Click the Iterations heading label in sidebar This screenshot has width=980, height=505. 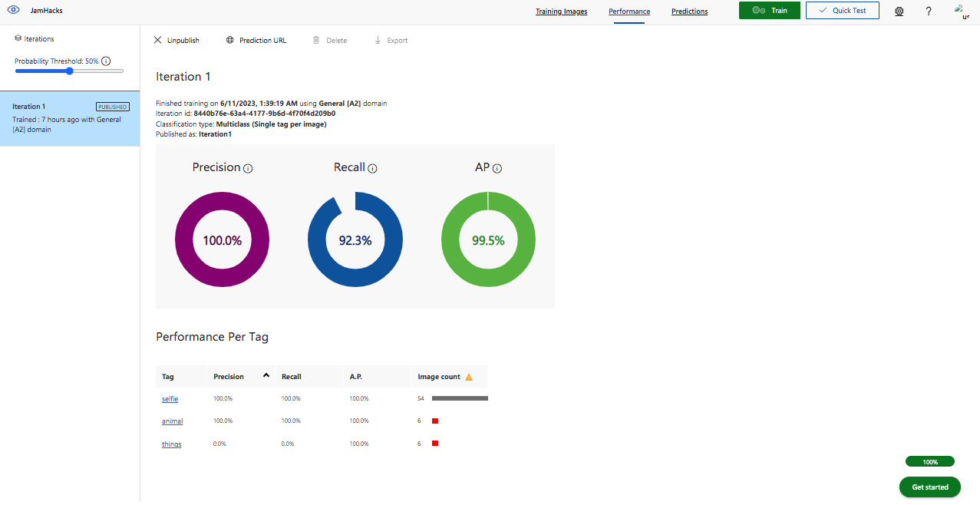click(x=39, y=38)
